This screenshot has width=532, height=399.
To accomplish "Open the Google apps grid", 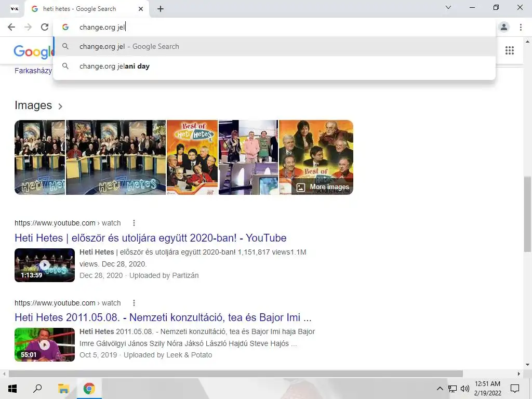I will (x=509, y=50).
